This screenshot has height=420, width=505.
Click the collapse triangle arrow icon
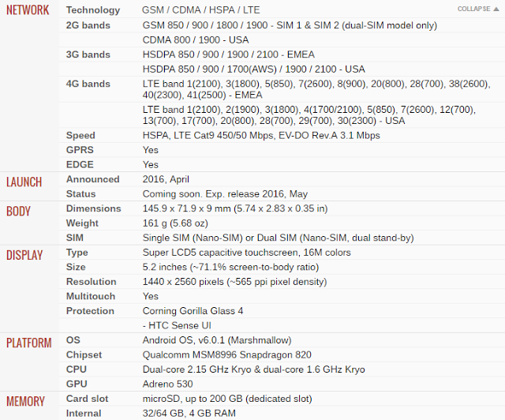pos(496,9)
